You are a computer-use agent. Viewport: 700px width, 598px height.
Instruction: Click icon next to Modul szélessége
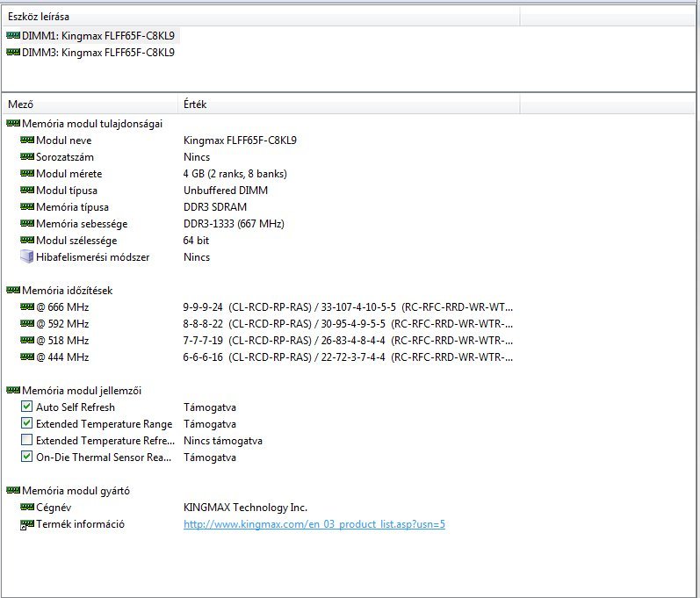pos(27,240)
